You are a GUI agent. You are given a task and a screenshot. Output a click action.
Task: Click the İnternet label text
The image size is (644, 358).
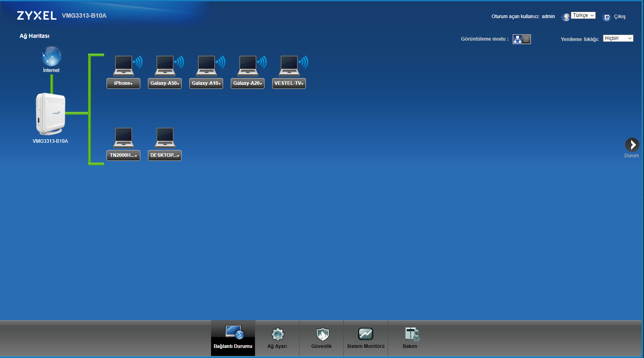pyautogui.click(x=51, y=70)
